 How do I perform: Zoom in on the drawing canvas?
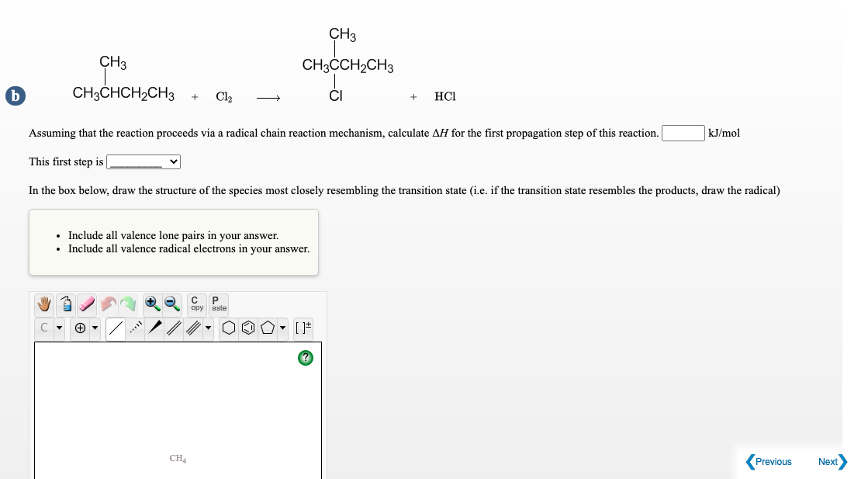click(152, 304)
